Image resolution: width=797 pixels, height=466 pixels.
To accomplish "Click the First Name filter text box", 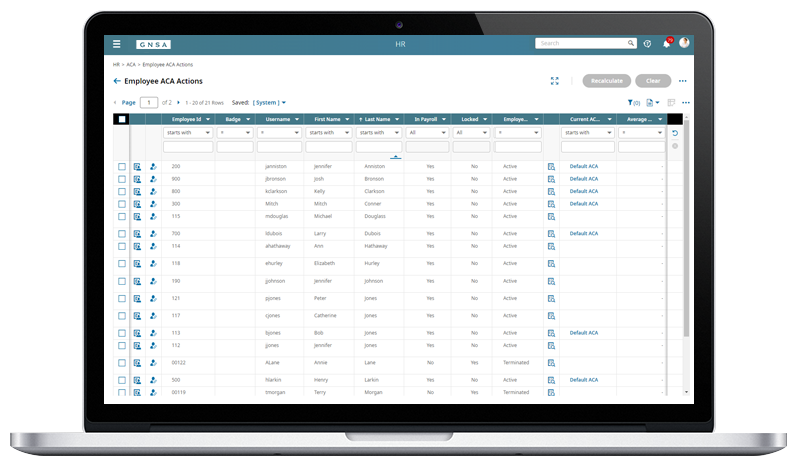I will pos(328,147).
